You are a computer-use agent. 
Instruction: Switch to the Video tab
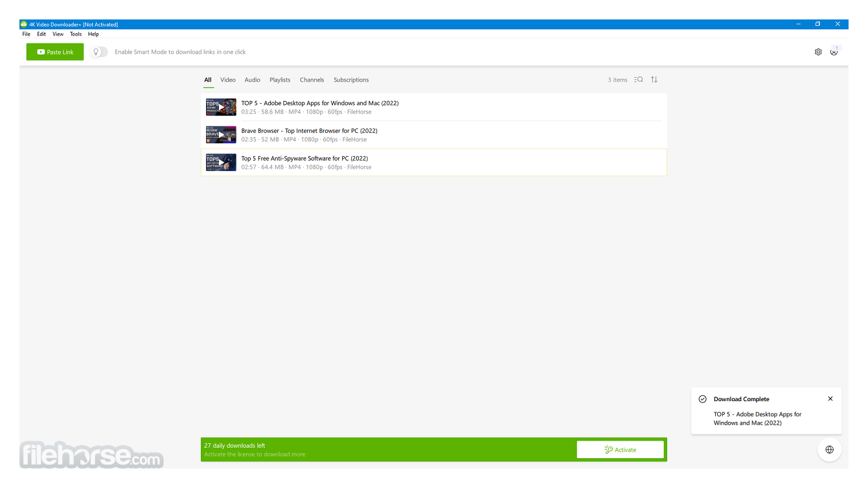pyautogui.click(x=228, y=80)
